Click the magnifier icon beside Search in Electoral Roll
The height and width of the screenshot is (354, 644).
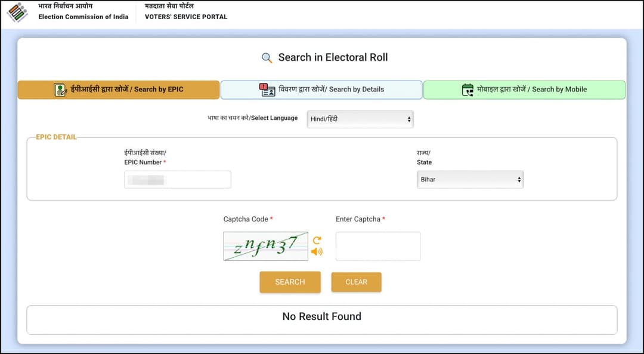(x=267, y=58)
